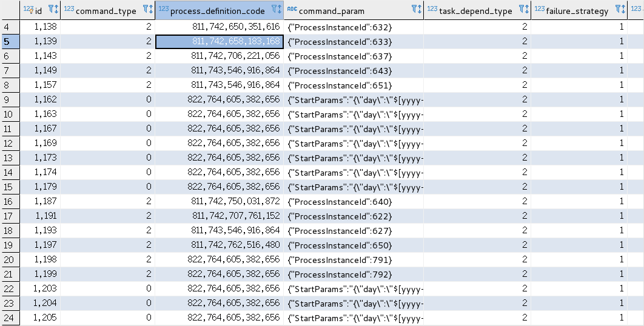Open filter/sort icon on id column header
The width and height of the screenshot is (644, 326).
(x=53, y=10)
